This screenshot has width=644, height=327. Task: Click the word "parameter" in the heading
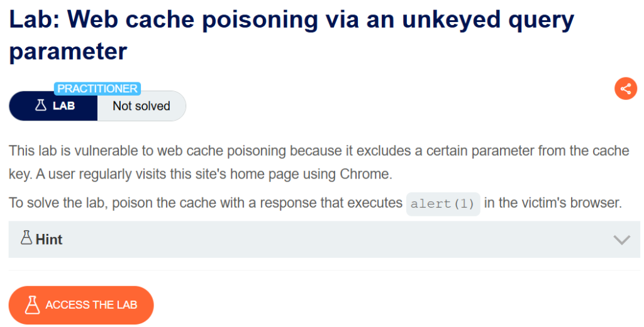click(68, 51)
